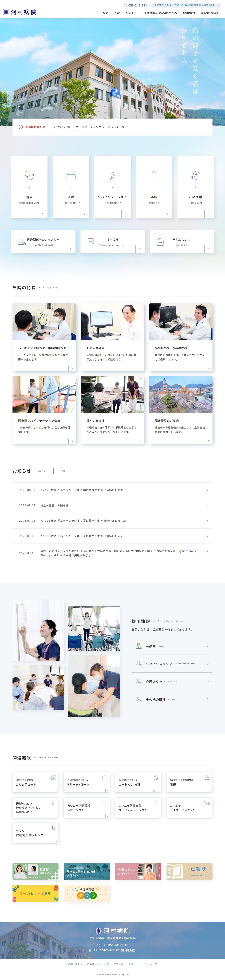Click the icon on カワムラデイサービスセンター card

pos(207,803)
